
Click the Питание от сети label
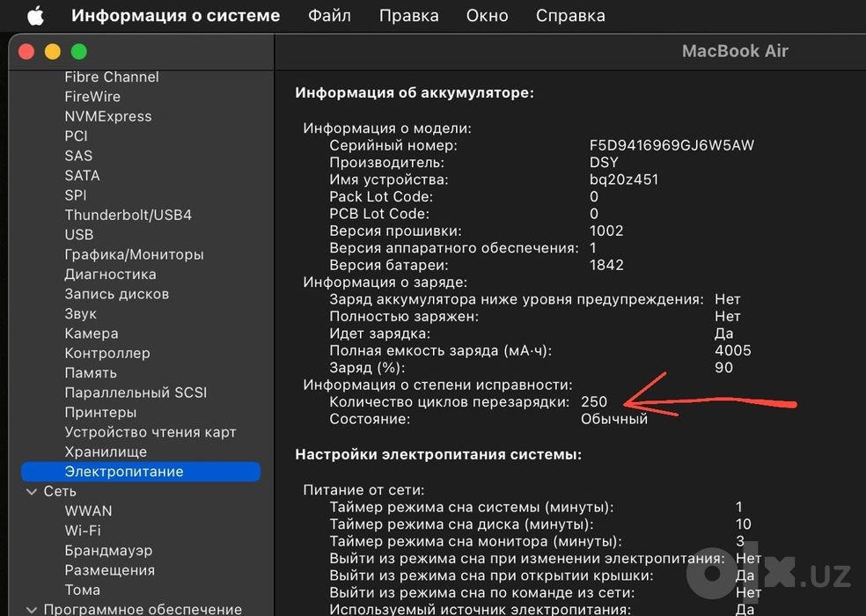[x=363, y=490]
